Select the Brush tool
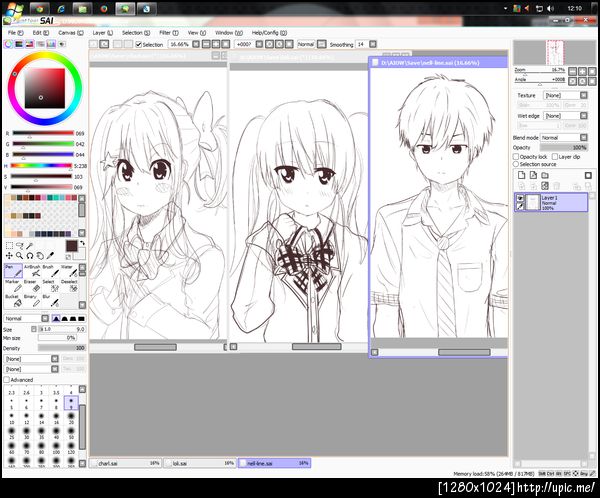The height and width of the screenshot is (498, 600). pos(51,271)
